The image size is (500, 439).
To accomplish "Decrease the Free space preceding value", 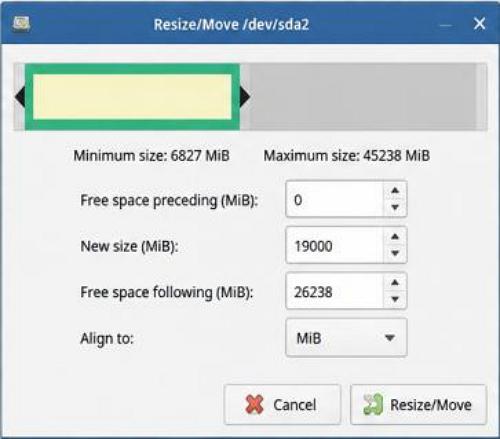I will (x=395, y=208).
